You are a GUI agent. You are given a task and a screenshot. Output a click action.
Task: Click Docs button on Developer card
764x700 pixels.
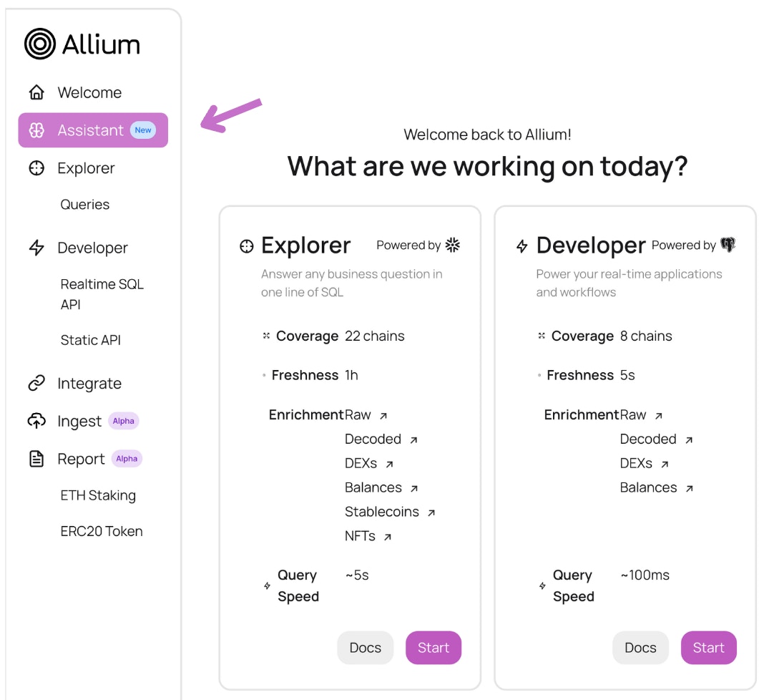click(x=640, y=647)
